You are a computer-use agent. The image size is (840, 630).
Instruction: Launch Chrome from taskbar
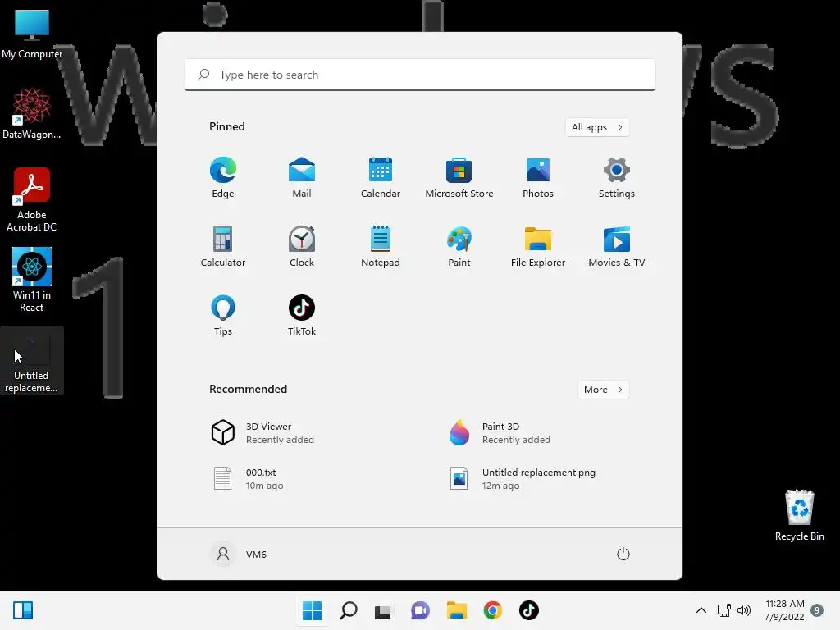click(492, 610)
